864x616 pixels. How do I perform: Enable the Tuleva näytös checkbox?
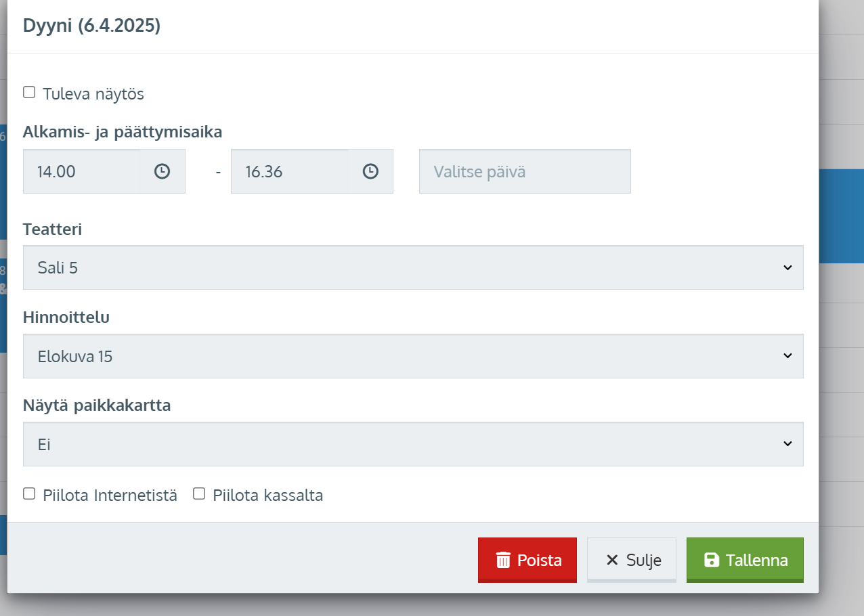coord(29,93)
